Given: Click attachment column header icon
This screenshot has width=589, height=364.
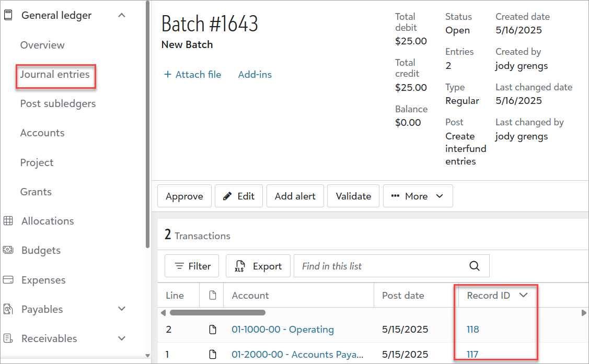Looking at the screenshot, I should click(212, 296).
